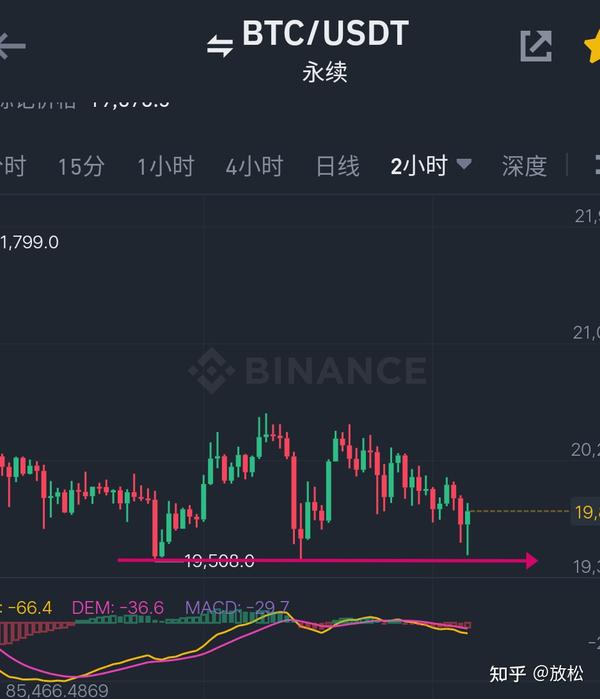The height and width of the screenshot is (699, 600).
Task: Select the 19,508.0 low price label
Action: 219,560
